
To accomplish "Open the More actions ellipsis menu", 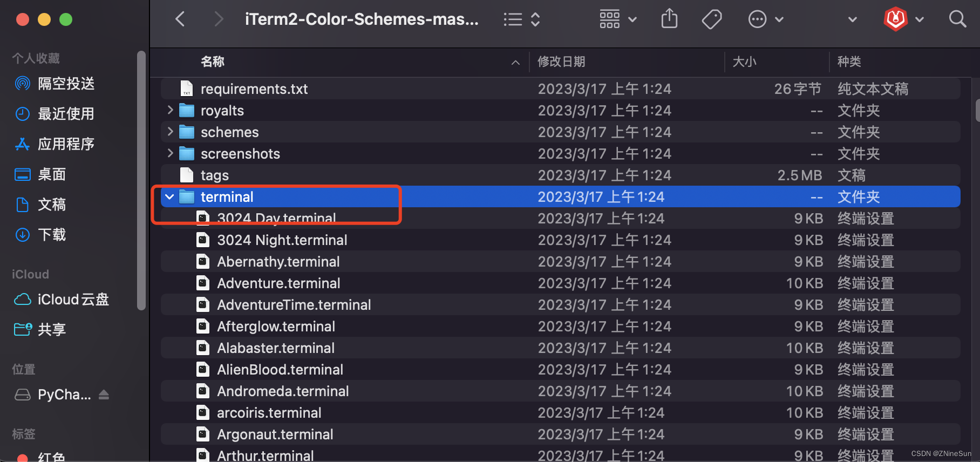I will click(765, 19).
